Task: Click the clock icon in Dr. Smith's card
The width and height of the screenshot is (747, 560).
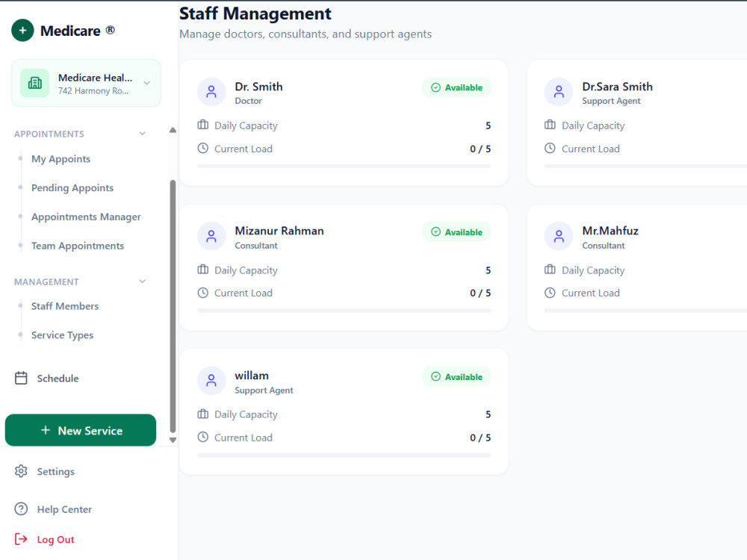Action: (203, 148)
